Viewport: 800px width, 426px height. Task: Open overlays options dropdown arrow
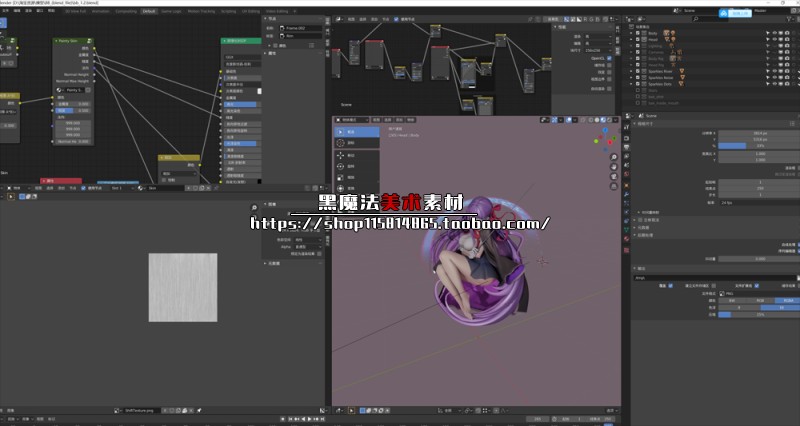tap(575, 120)
